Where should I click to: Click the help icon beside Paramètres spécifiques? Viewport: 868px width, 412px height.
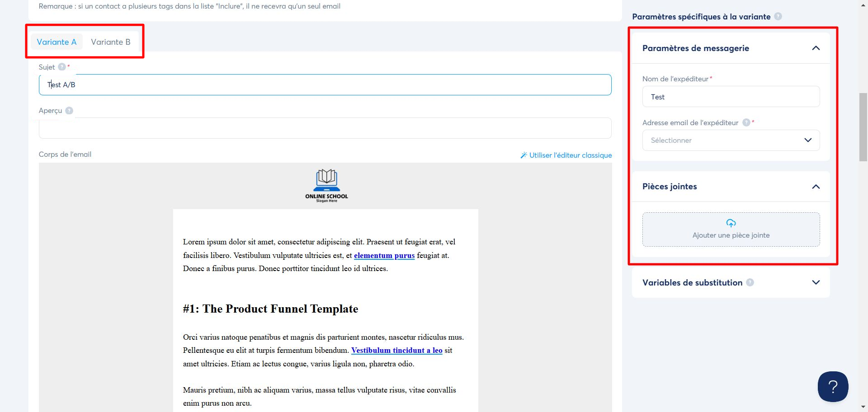tap(778, 16)
